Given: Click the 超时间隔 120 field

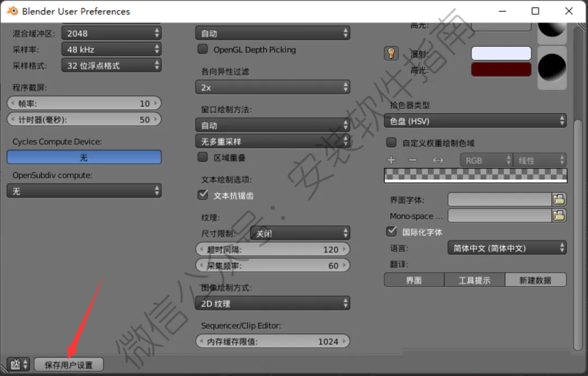Looking at the screenshot, I should point(273,249).
